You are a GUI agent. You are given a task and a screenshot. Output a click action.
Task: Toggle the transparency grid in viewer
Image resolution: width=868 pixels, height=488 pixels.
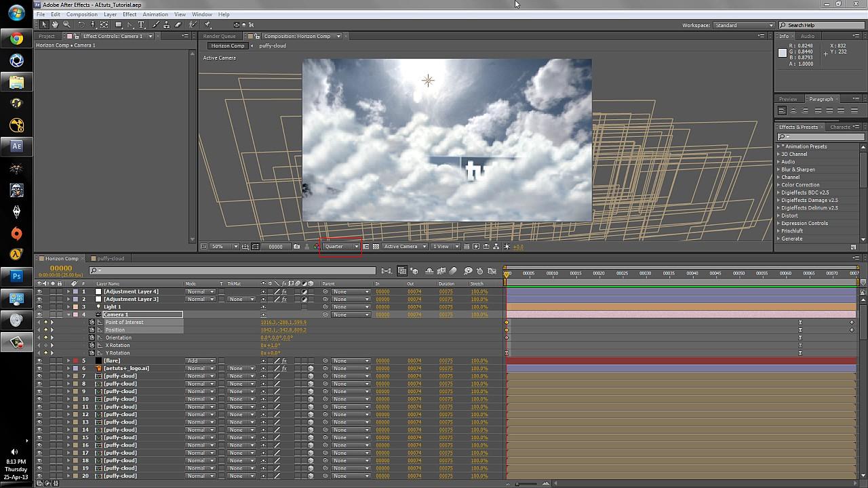pos(376,247)
